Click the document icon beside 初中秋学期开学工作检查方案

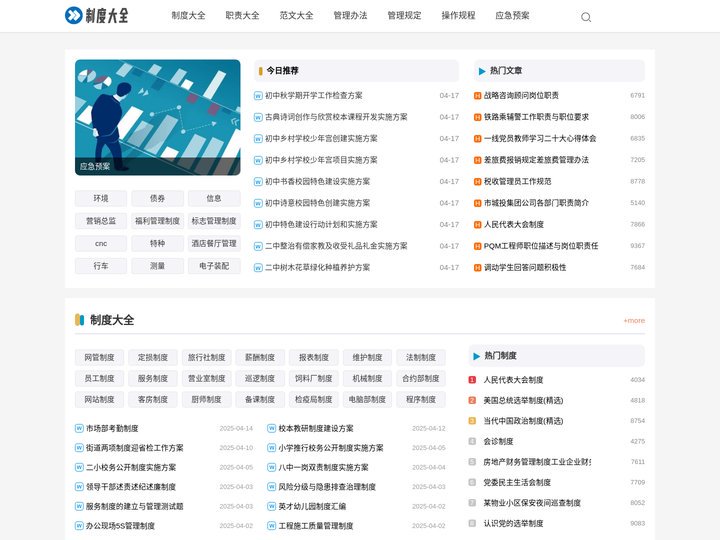[258, 96]
